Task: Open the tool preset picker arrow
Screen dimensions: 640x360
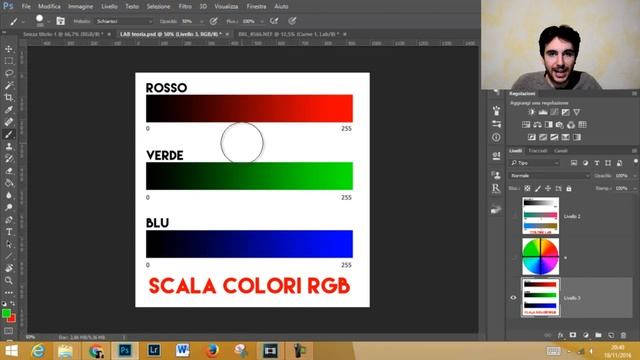Action: click(23, 21)
